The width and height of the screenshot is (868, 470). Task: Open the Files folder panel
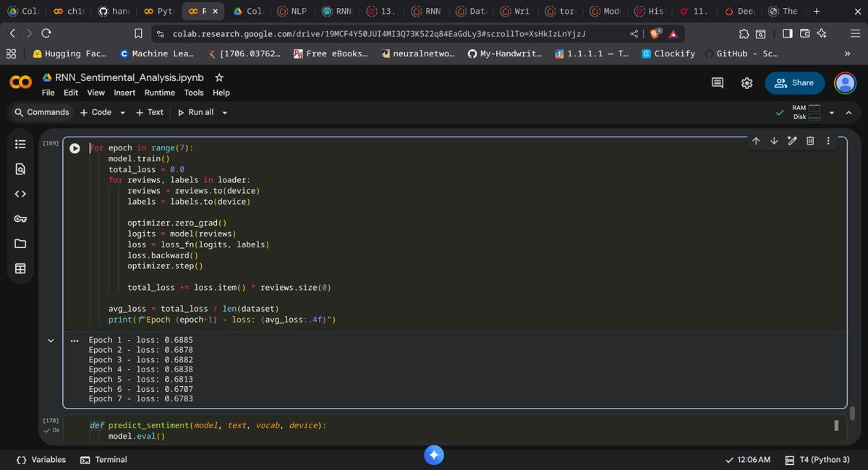pos(20,244)
